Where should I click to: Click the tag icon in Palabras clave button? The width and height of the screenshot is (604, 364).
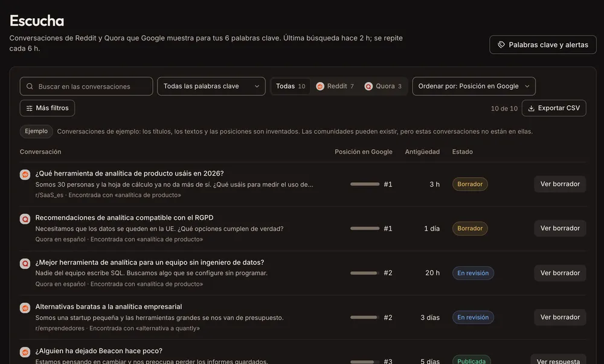501,45
